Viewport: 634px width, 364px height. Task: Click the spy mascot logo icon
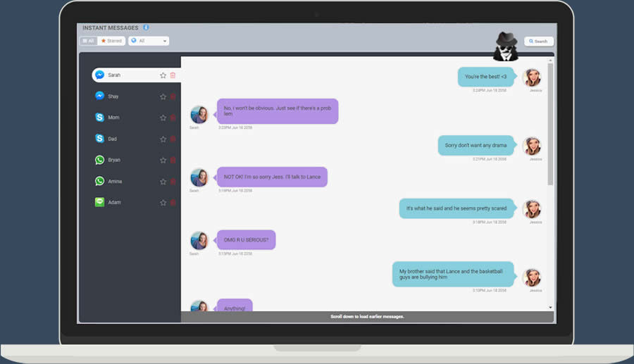[504, 46]
